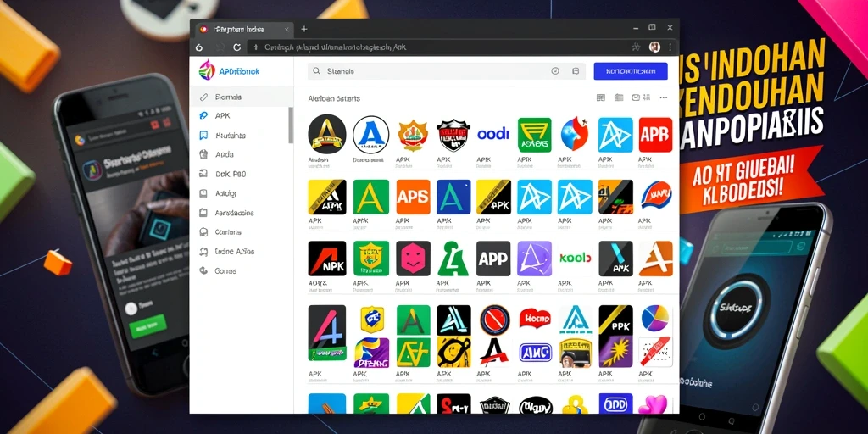This screenshot has width=868, height=434.
Task: Open the pink hearts app icon
Action: coord(655,403)
